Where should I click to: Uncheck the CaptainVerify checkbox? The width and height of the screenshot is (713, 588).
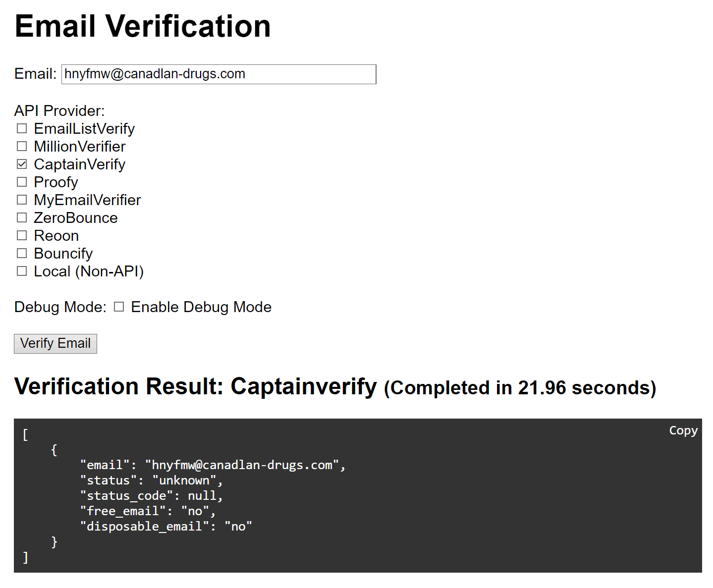coord(22,164)
